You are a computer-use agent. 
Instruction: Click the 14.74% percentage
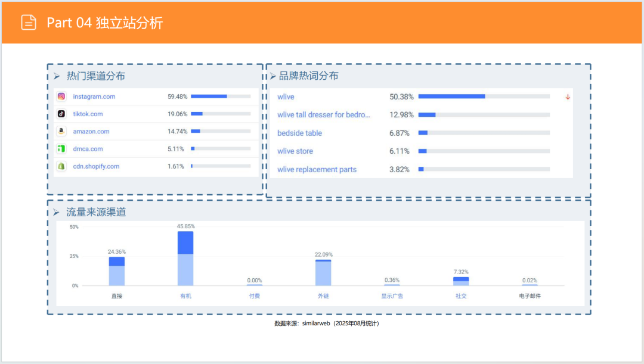[178, 131]
